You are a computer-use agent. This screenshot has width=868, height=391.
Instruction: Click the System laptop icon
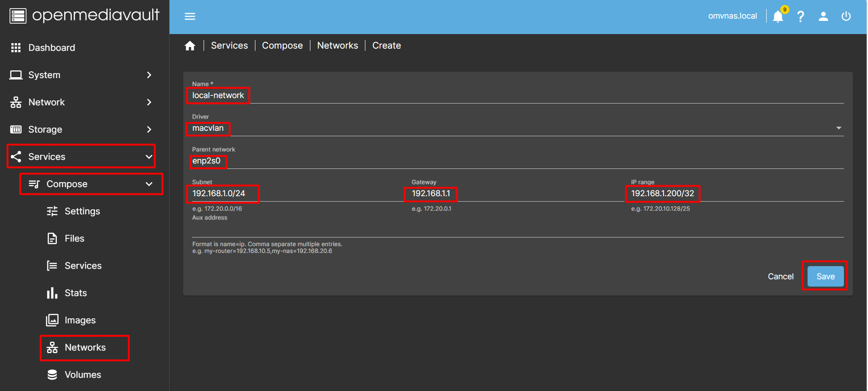pos(16,75)
